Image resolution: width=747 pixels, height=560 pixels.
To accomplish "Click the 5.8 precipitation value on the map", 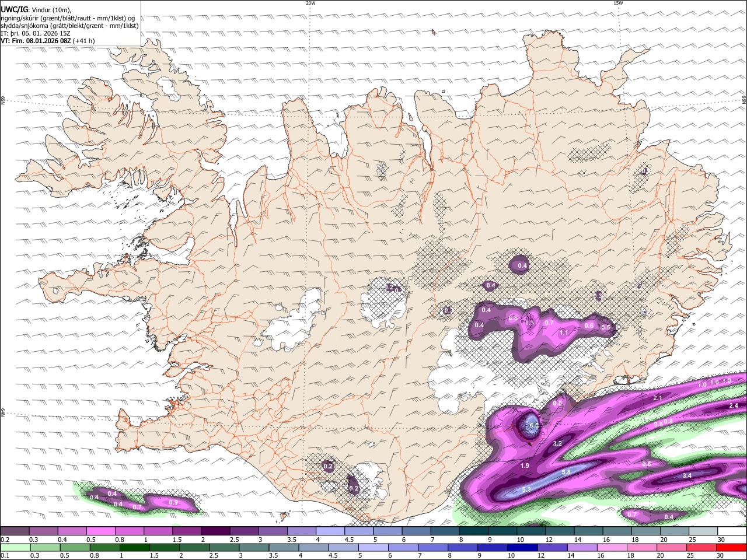I will tap(566, 472).
